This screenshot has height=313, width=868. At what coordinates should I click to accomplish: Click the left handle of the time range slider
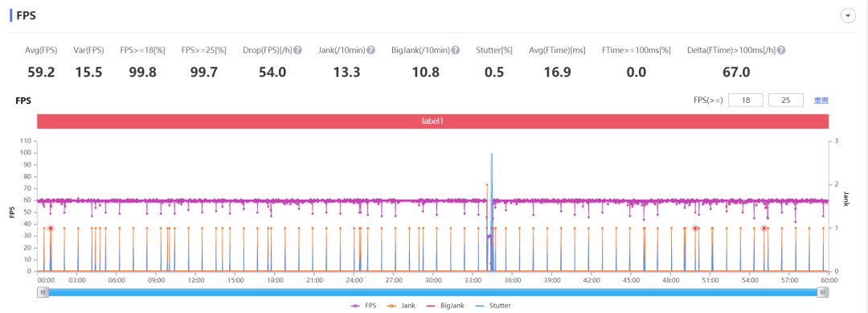tap(43, 293)
